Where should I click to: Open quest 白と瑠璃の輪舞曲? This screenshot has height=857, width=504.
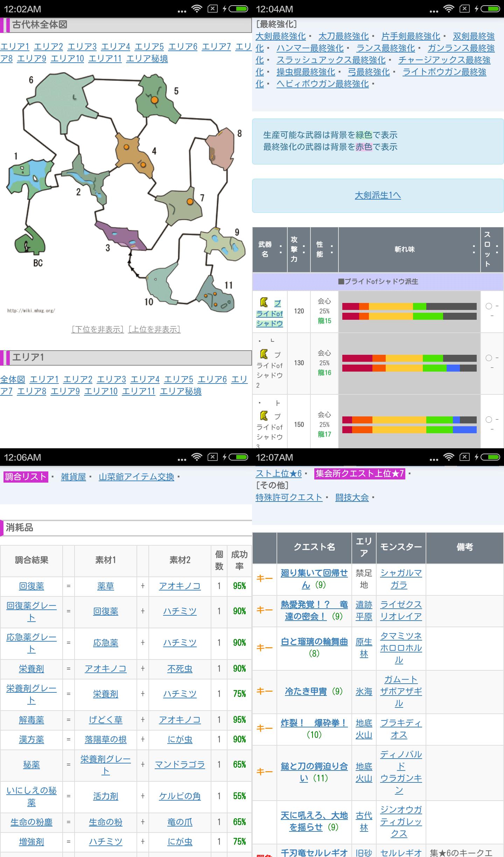314,642
